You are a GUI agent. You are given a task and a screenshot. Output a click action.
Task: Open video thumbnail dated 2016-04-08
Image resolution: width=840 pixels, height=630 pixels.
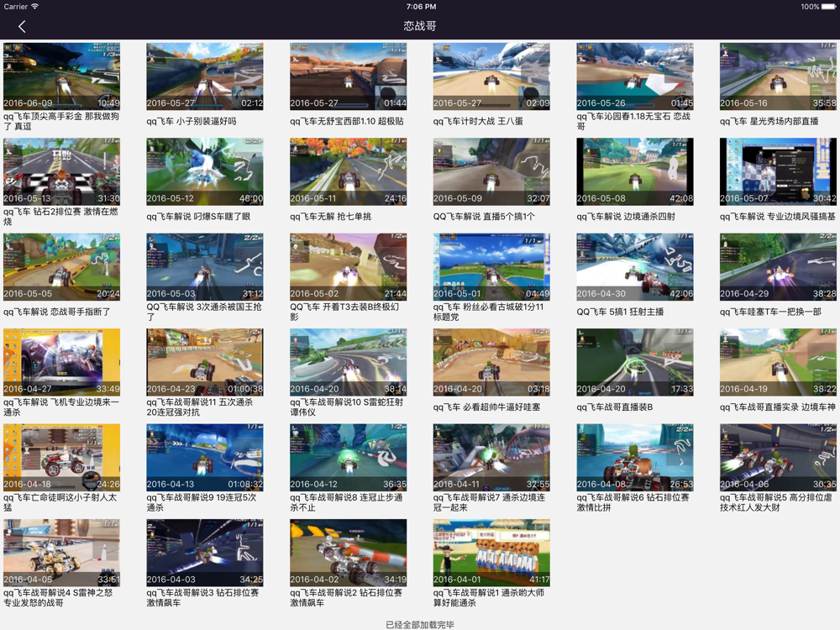[x=635, y=458]
